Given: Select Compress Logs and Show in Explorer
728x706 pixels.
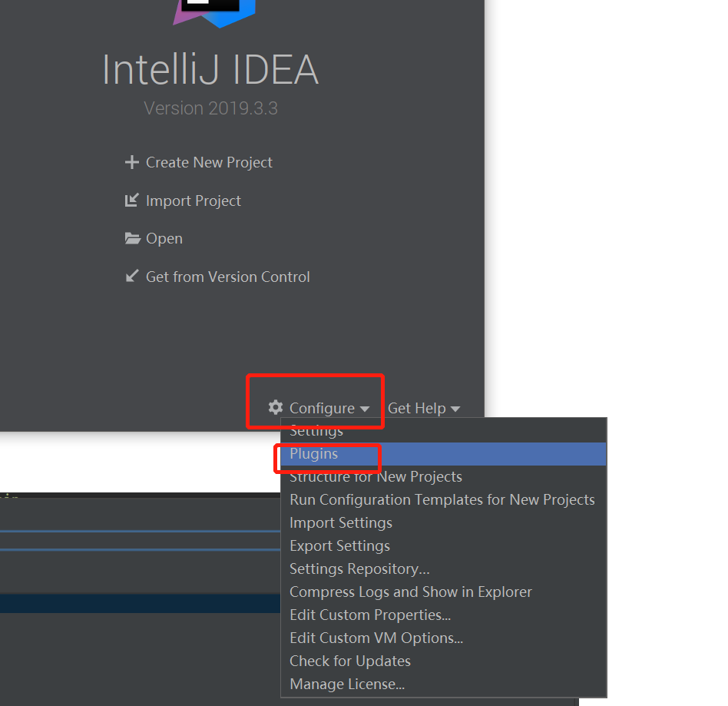Looking at the screenshot, I should pos(443,592).
